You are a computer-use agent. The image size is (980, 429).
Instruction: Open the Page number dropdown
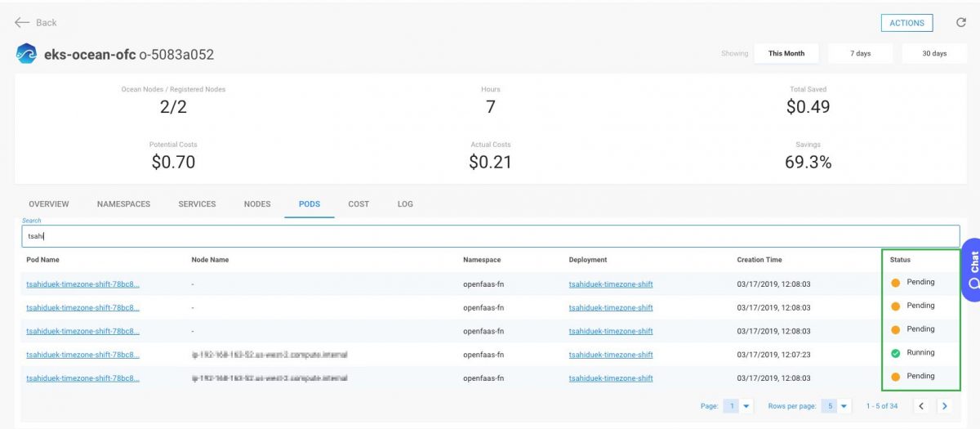(738, 406)
